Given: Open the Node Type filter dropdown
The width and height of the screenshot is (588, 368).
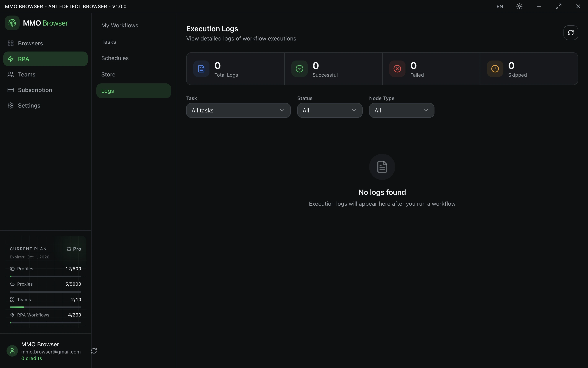Looking at the screenshot, I should 401,110.
